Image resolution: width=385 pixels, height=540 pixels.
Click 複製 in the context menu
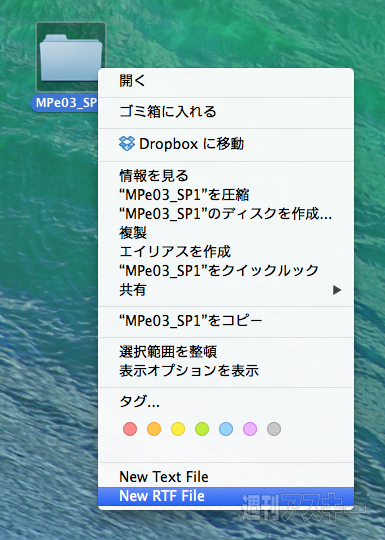[226, 233]
